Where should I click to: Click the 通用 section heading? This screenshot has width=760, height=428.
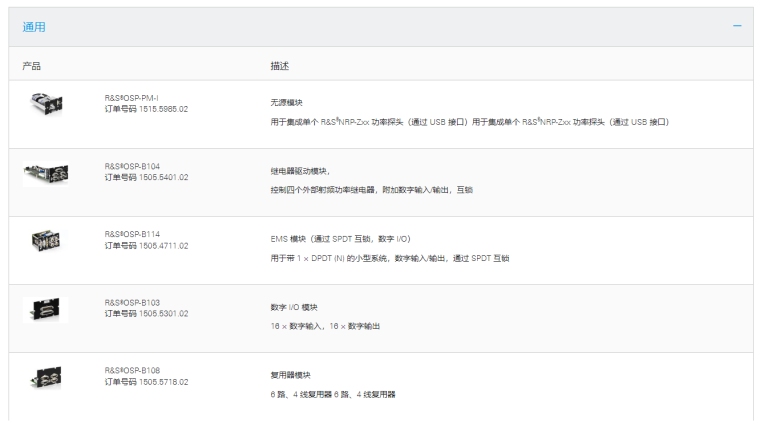(34, 26)
